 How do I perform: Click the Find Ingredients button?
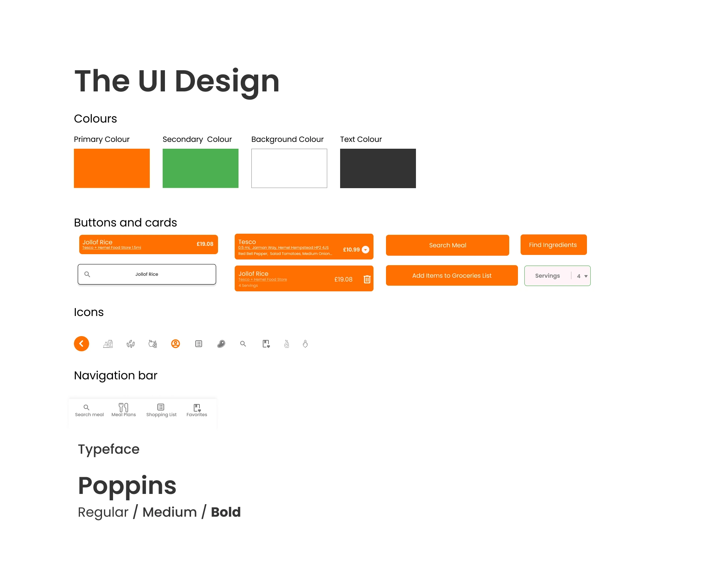tap(553, 245)
